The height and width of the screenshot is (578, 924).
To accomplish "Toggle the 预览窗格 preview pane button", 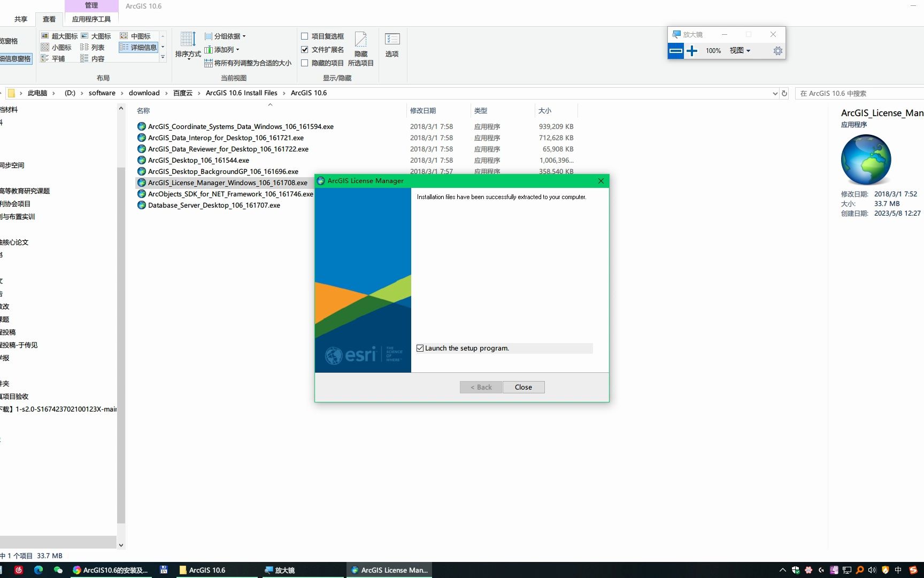I will (9, 41).
